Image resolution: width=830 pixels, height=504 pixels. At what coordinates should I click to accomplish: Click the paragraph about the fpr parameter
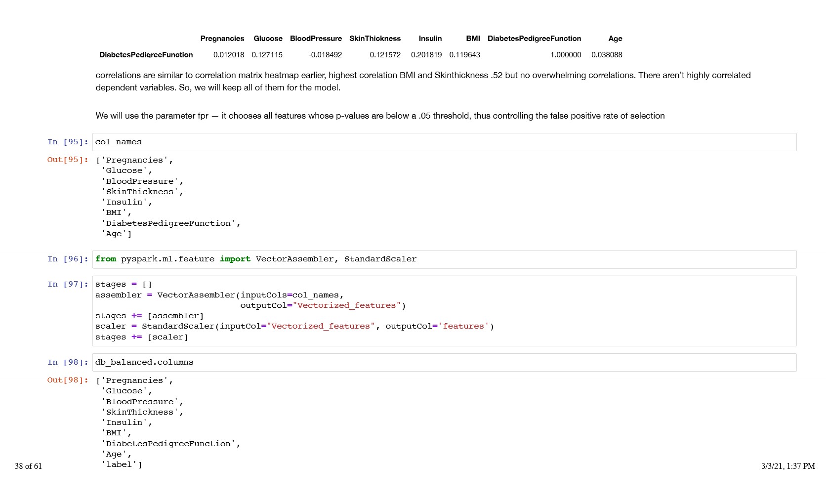380,116
